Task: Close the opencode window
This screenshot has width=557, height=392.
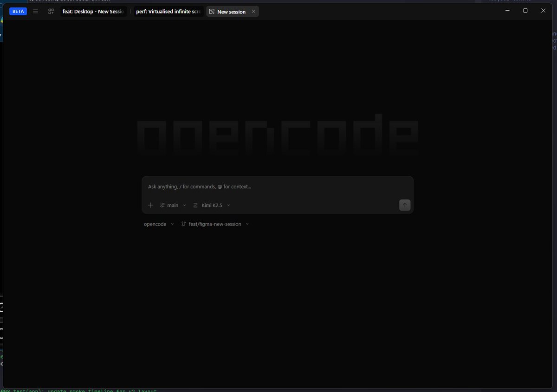Action: (x=544, y=11)
